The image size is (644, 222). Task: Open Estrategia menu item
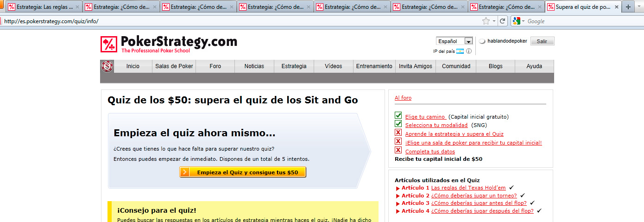click(x=294, y=66)
